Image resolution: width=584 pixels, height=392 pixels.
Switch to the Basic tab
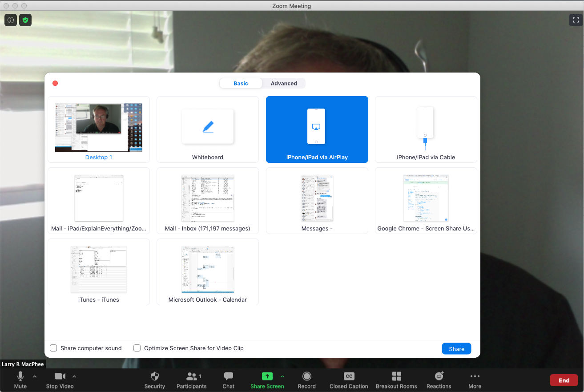(241, 83)
